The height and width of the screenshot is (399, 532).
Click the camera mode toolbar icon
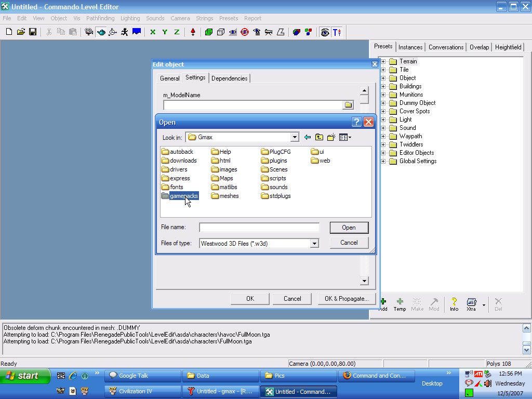click(x=89, y=32)
